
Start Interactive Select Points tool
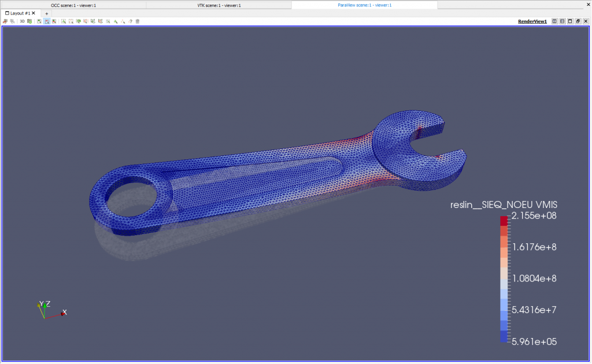coord(123,21)
